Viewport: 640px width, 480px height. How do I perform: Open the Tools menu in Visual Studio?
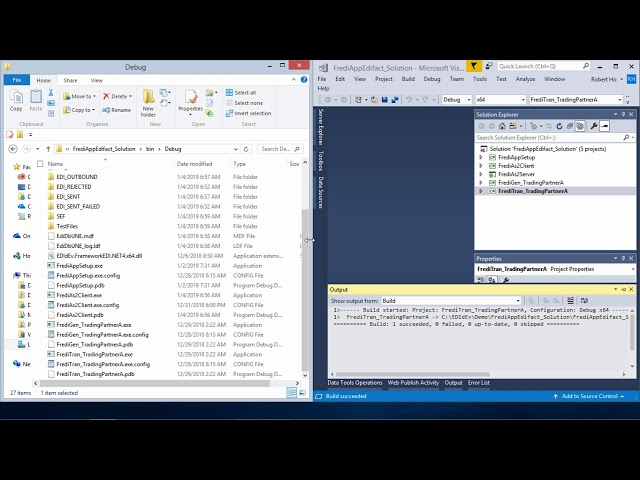point(480,79)
